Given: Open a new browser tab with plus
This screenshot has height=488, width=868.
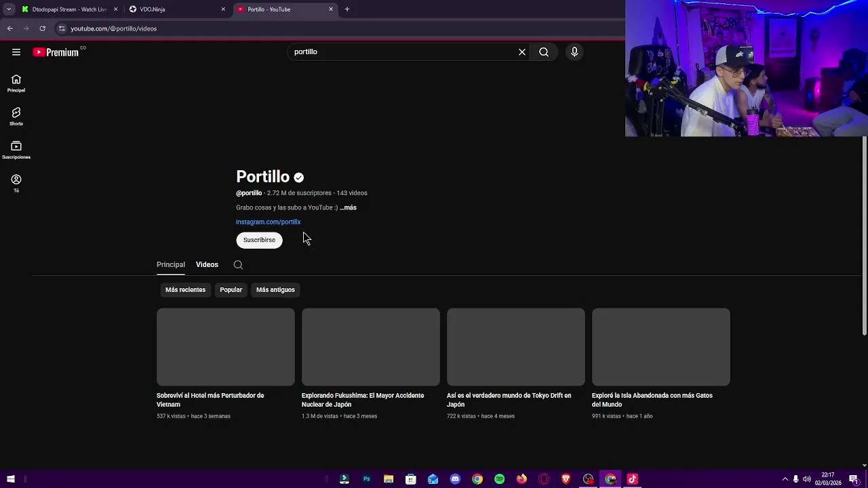Looking at the screenshot, I should (x=347, y=9).
